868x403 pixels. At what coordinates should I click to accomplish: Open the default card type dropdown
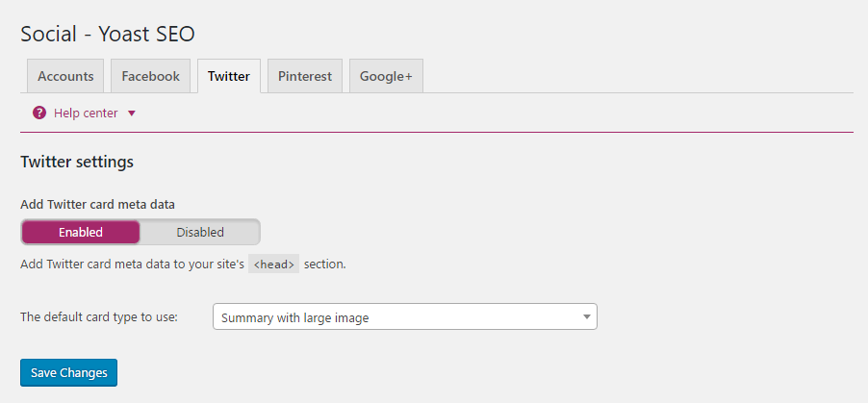(x=405, y=316)
